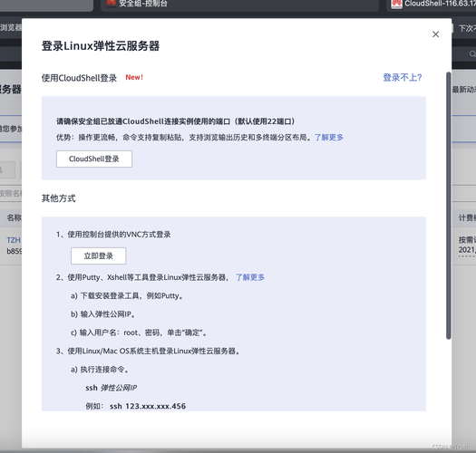Click the 名称 column header in background

click(14, 217)
